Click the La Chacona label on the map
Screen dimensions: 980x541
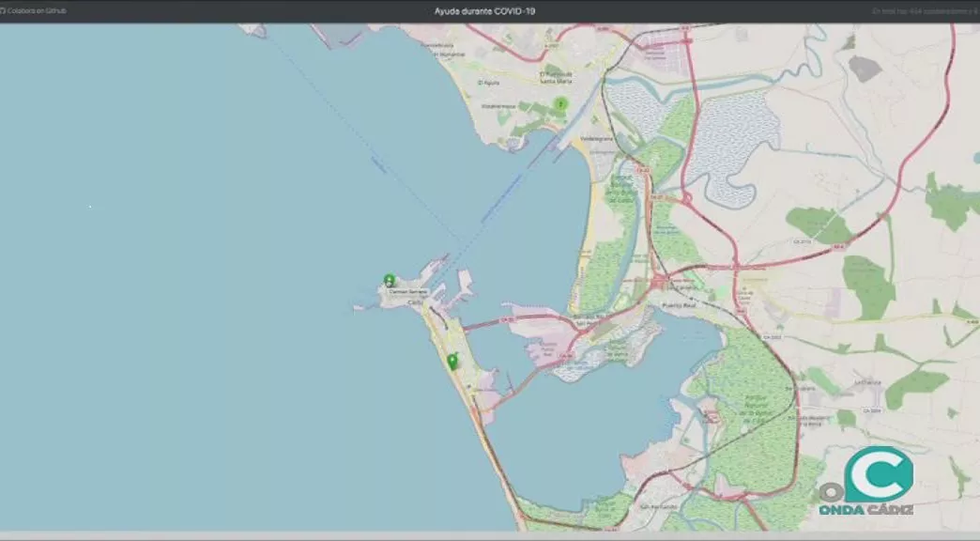point(866,383)
